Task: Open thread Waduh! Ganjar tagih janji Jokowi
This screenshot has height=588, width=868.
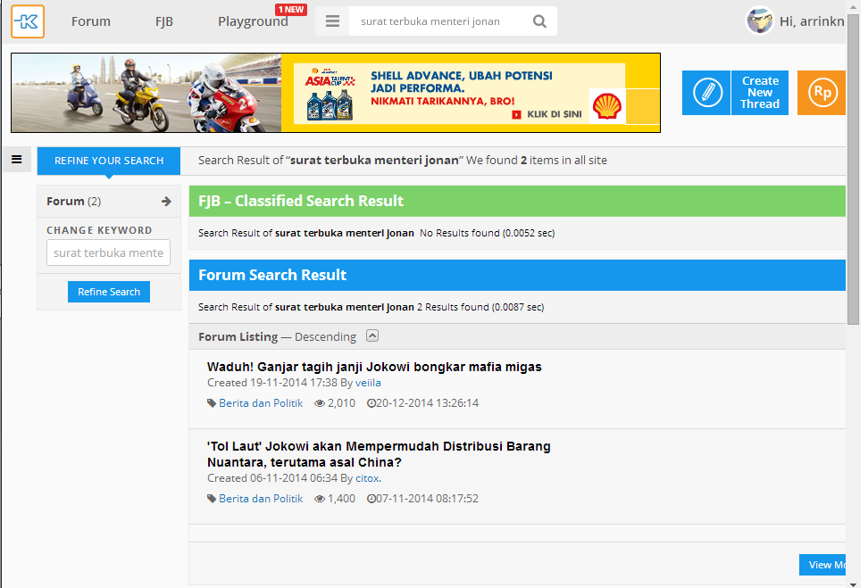Action: (374, 367)
